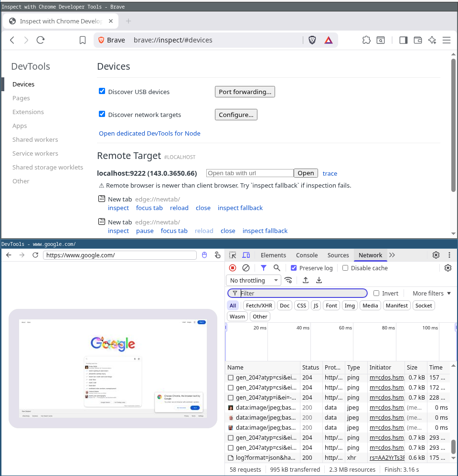Click the Port forwarding button
This screenshot has width=458, height=476.
click(245, 92)
